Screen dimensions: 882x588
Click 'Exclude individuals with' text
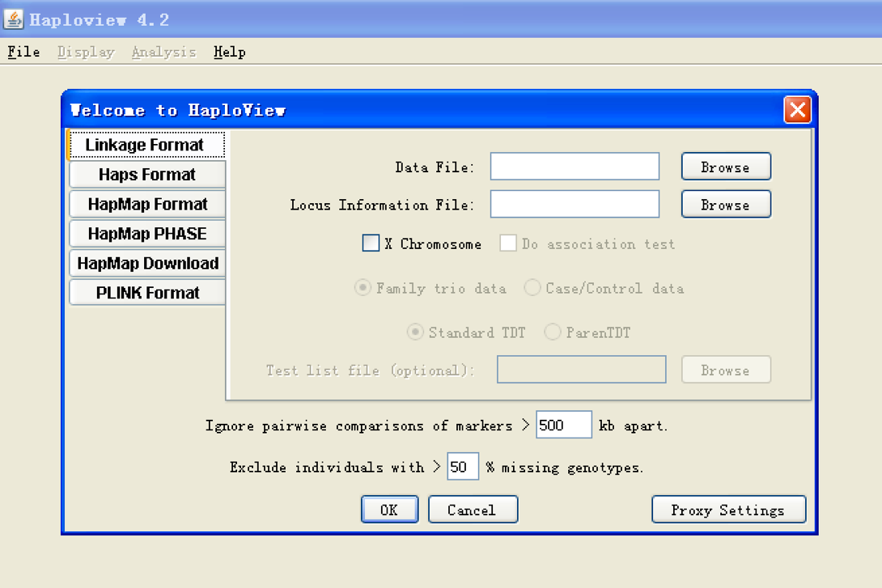click(327, 467)
